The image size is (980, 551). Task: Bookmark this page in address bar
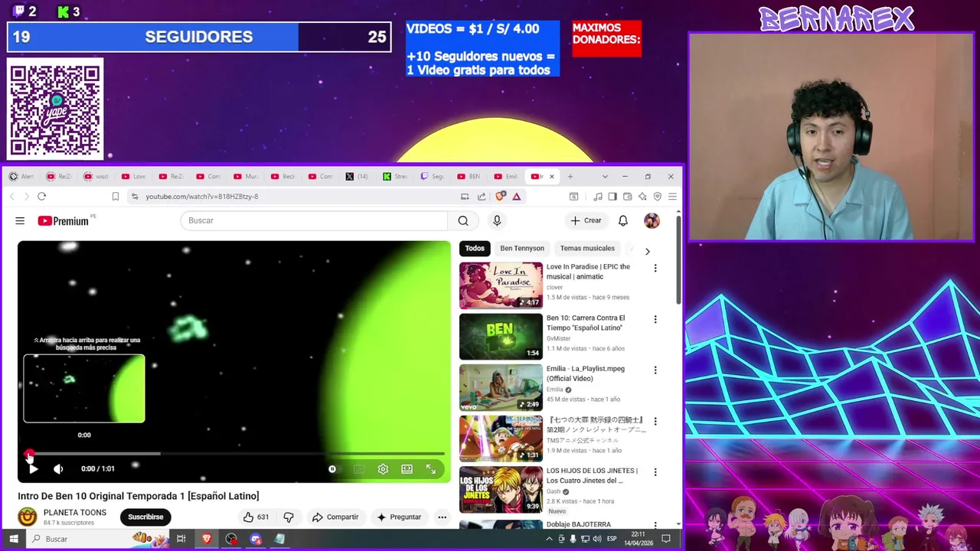[x=116, y=197]
